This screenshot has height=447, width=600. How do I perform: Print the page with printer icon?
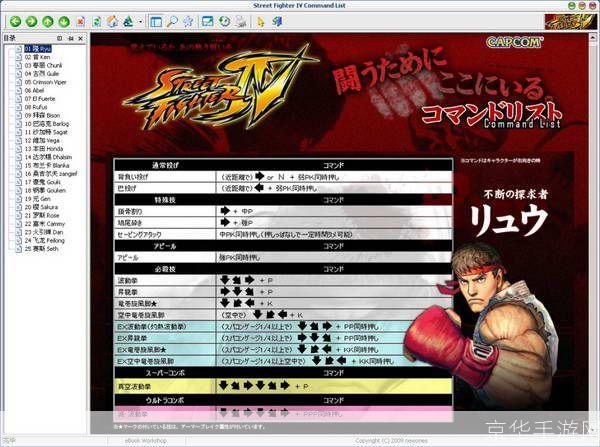pyautogui.click(x=241, y=21)
